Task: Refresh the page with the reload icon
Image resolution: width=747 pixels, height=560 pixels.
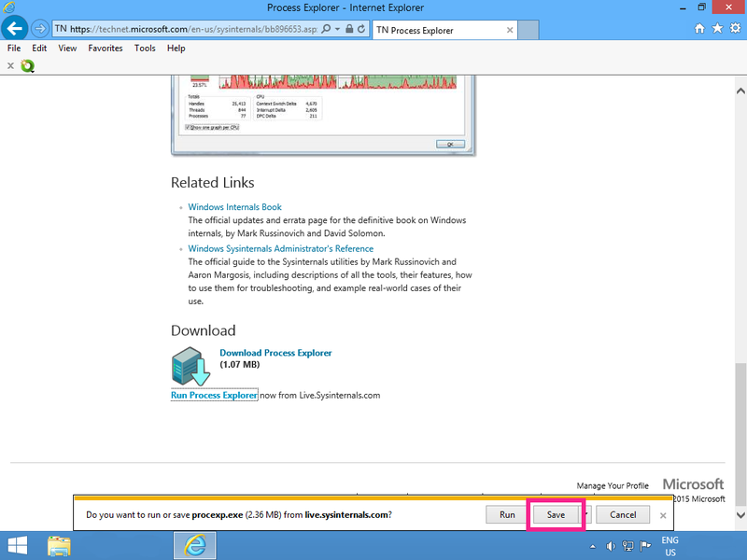Action: point(361,29)
